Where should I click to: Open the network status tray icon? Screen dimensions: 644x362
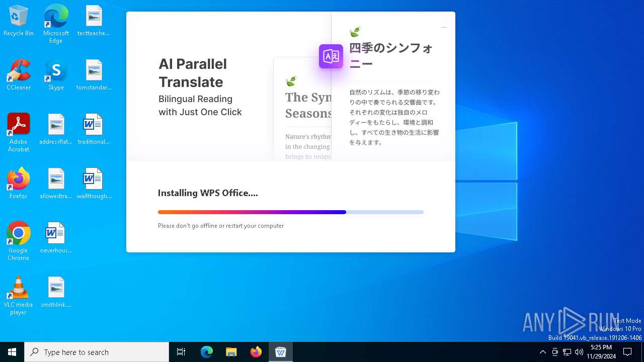point(567,352)
